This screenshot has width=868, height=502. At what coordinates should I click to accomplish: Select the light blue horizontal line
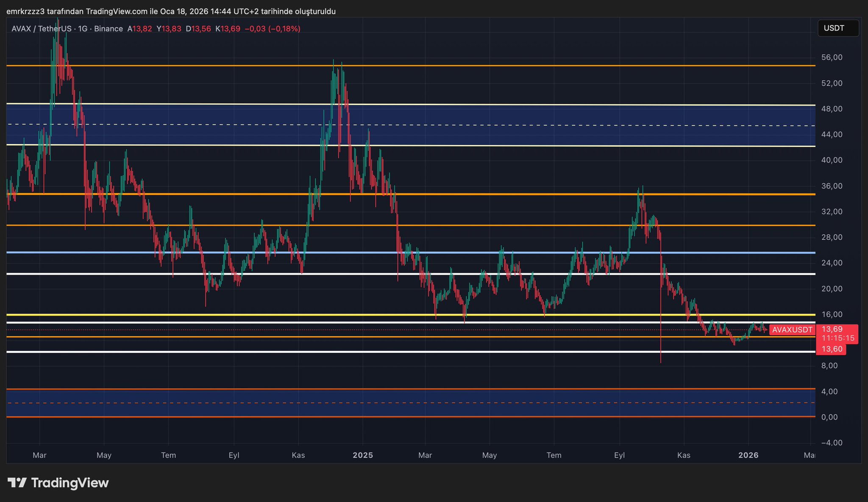[466, 253]
